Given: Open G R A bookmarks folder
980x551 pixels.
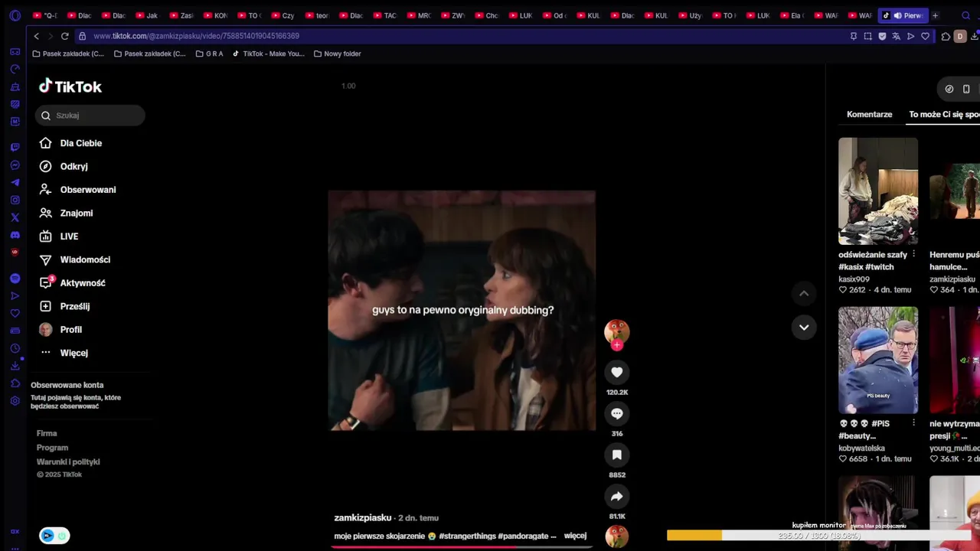Looking at the screenshot, I should (x=209, y=54).
